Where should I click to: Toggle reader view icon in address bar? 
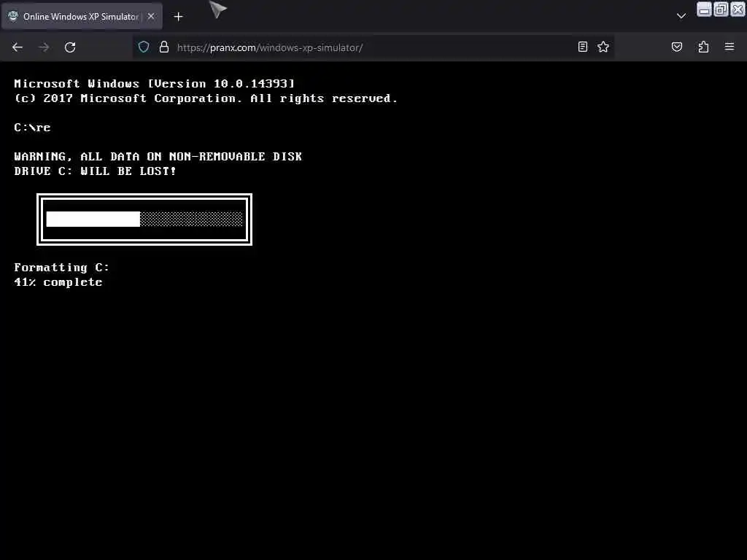[583, 47]
